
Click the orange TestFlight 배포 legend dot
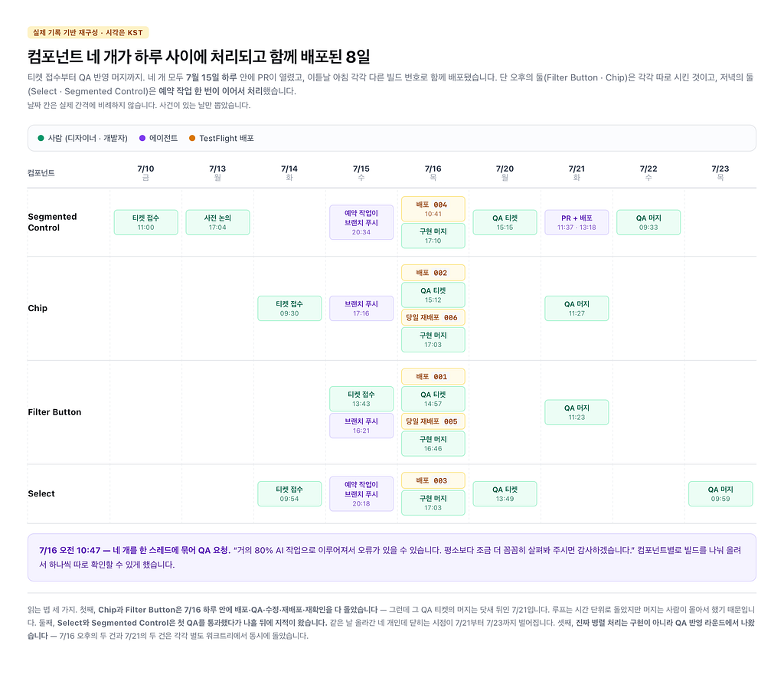(192, 138)
